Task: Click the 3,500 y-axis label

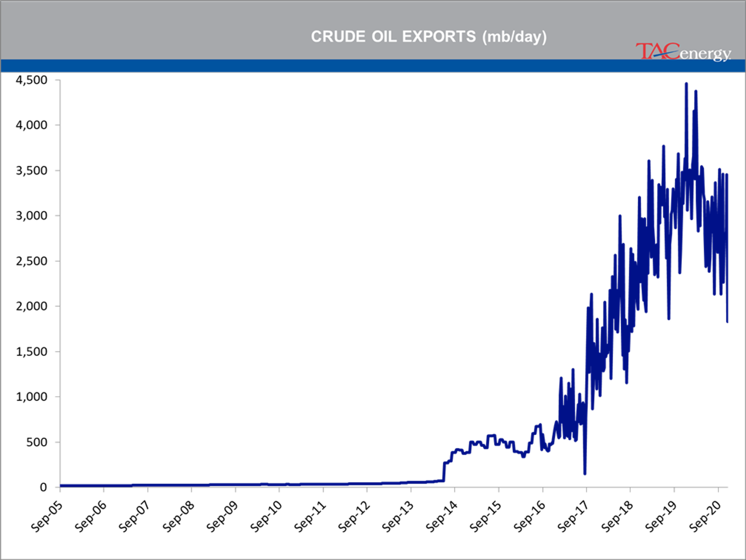Action: (32, 171)
